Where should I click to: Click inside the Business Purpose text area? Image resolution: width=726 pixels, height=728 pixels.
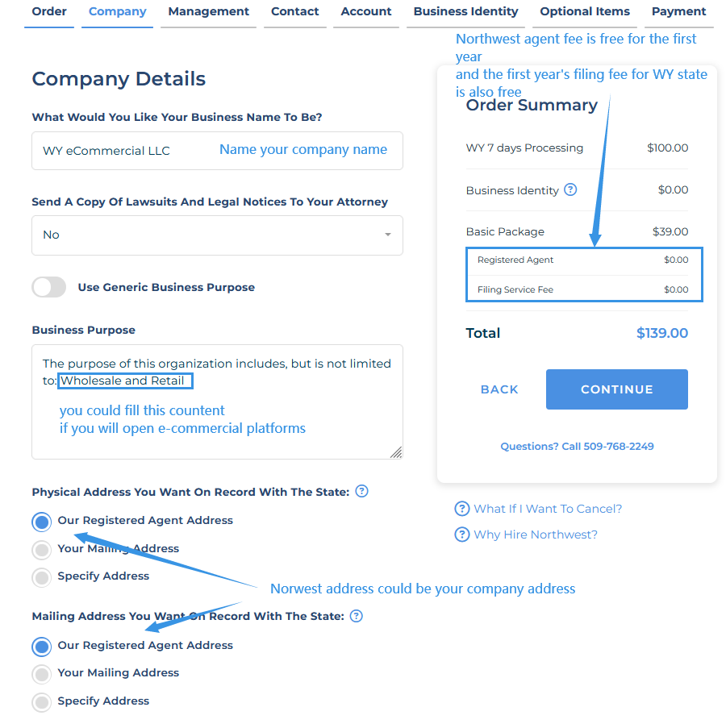pos(217,402)
